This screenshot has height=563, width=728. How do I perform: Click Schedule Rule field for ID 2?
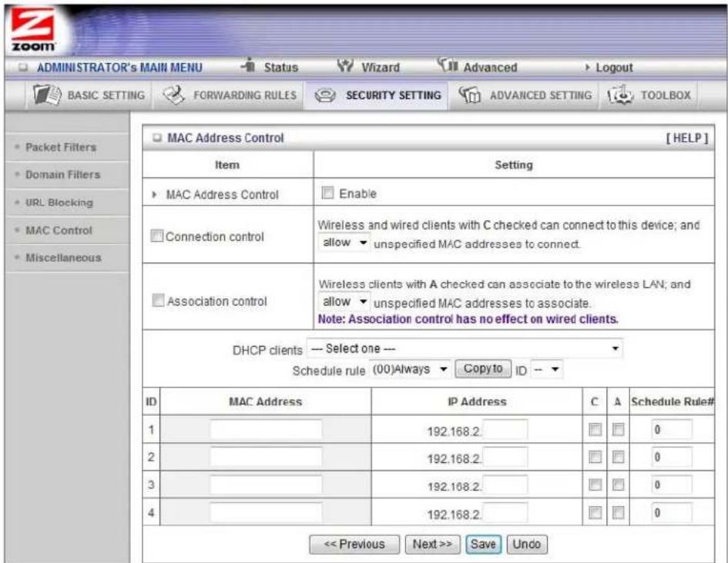click(671, 457)
